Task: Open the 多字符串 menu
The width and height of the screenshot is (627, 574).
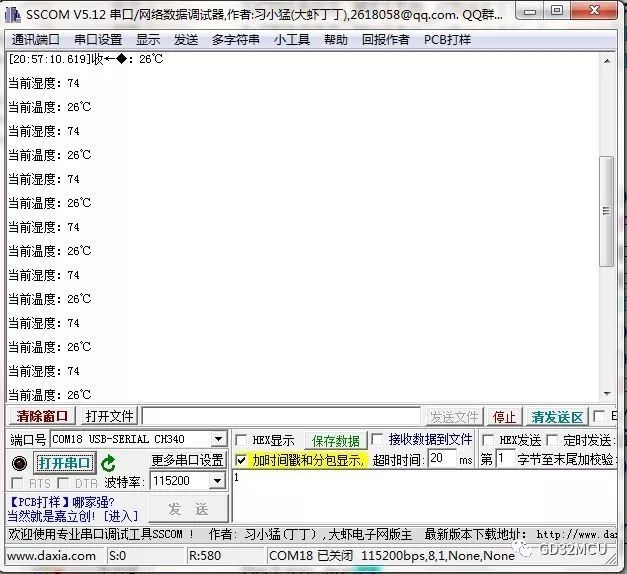Action: tap(236, 40)
